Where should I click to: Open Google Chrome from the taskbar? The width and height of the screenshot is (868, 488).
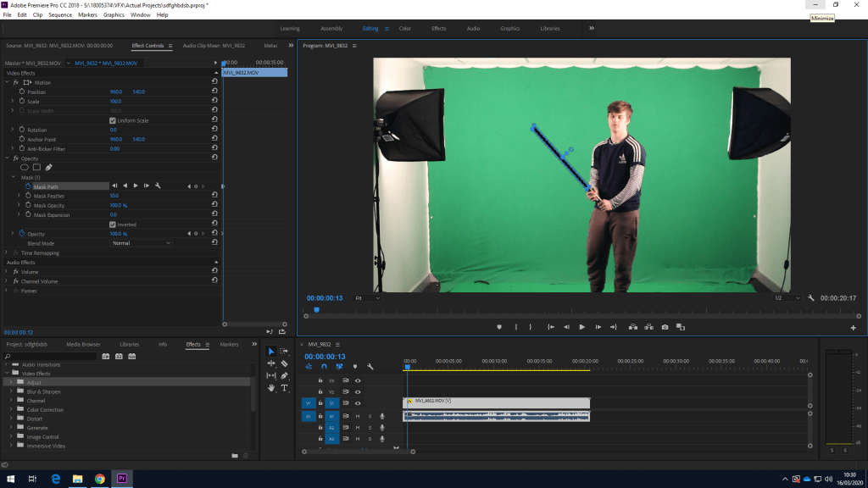(99, 479)
